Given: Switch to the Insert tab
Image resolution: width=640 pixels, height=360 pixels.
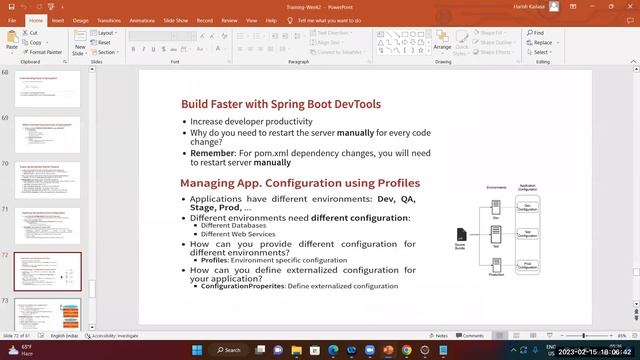Looking at the screenshot, I should point(58,20).
